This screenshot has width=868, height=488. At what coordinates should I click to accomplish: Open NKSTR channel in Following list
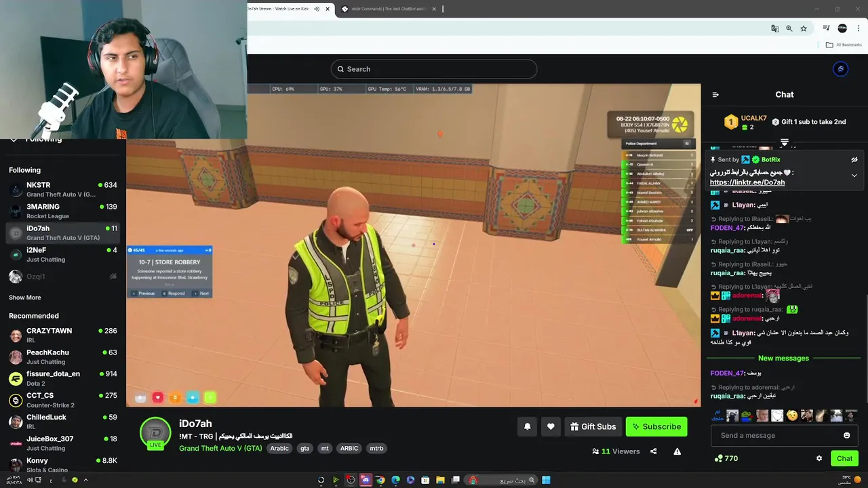[63, 190]
